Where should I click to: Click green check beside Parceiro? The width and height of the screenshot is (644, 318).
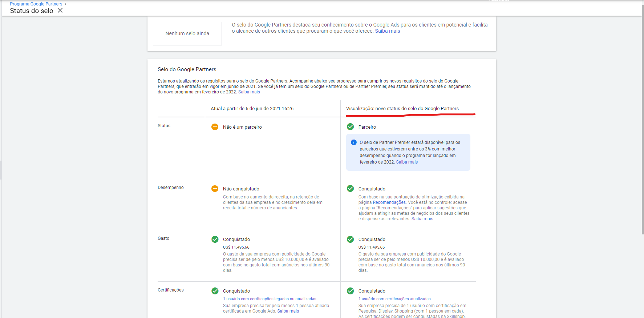point(351,127)
